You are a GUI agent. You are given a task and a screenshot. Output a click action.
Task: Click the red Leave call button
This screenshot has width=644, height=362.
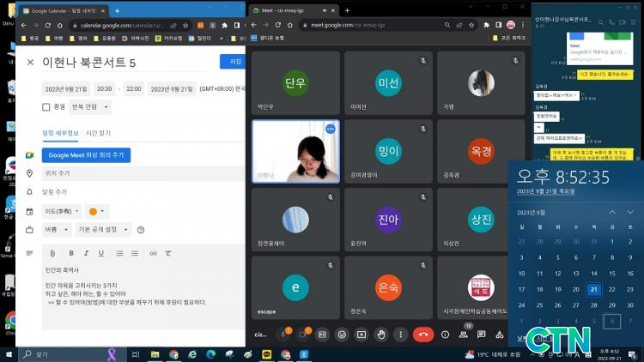[422, 334]
